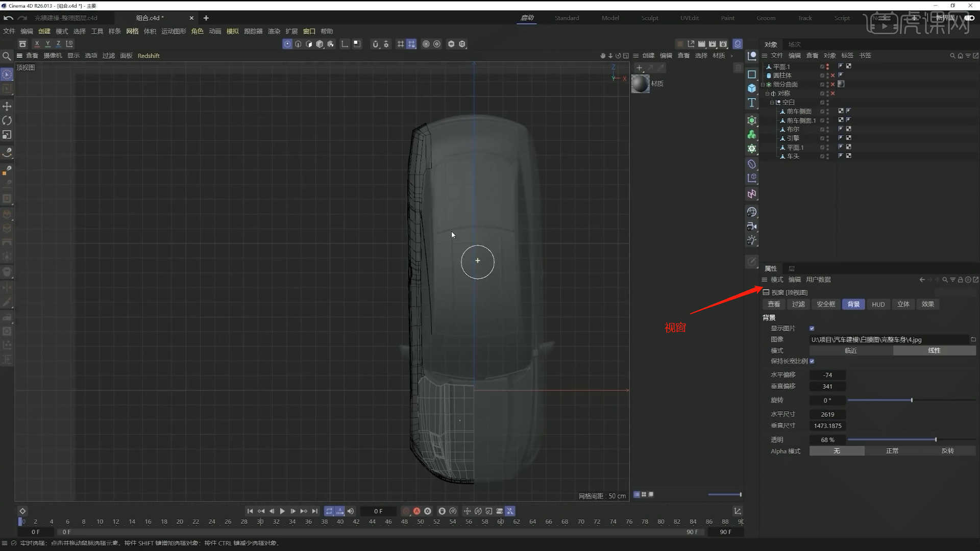The height and width of the screenshot is (551, 980).
Task: Open the camera object icon in palette
Action: click(x=752, y=226)
